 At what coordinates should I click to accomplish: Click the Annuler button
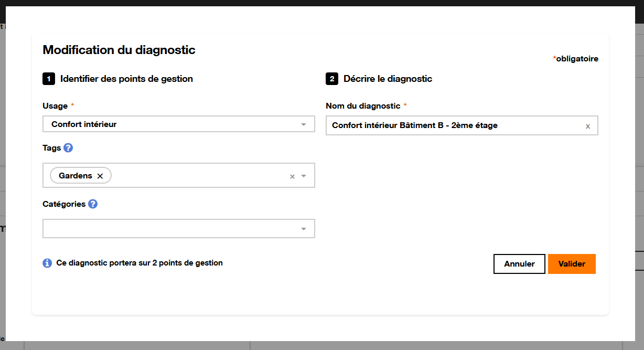pyautogui.click(x=519, y=263)
